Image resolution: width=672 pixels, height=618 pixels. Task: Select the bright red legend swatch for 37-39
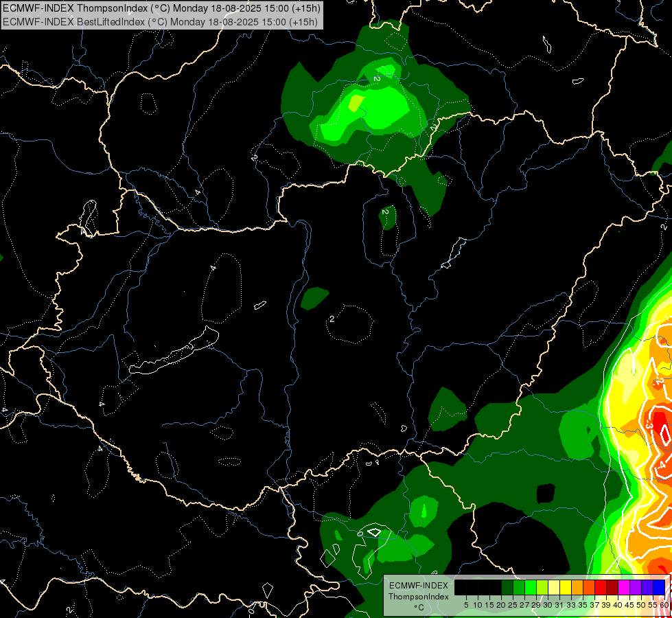click(x=601, y=587)
